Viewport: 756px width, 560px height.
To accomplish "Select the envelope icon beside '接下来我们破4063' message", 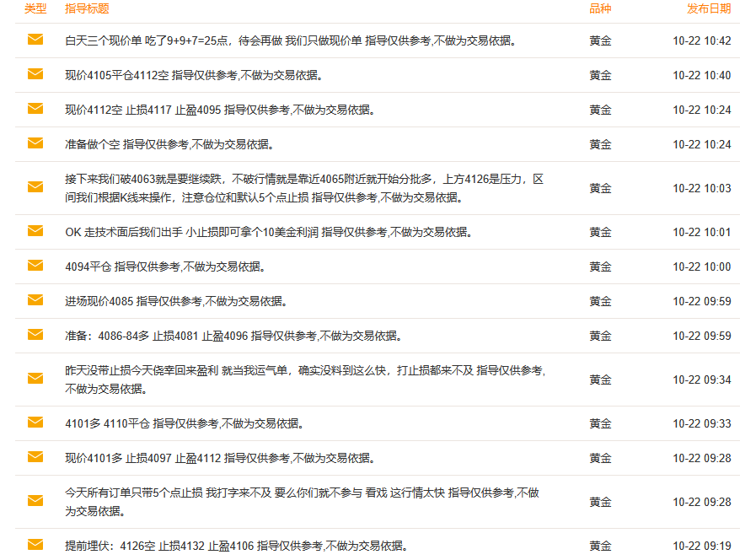I will tap(35, 187).
